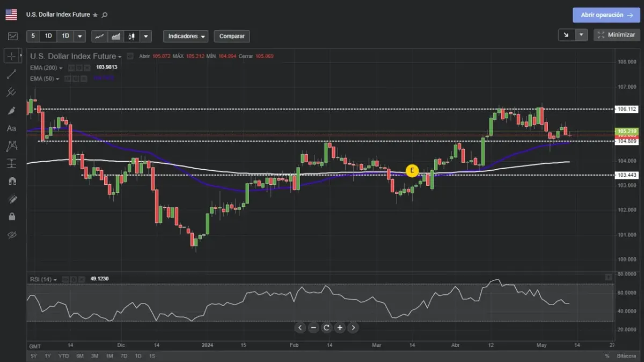Expand U.S. Dollar Index Future legend dropdown
The width and height of the screenshot is (644, 362).
[120, 57]
